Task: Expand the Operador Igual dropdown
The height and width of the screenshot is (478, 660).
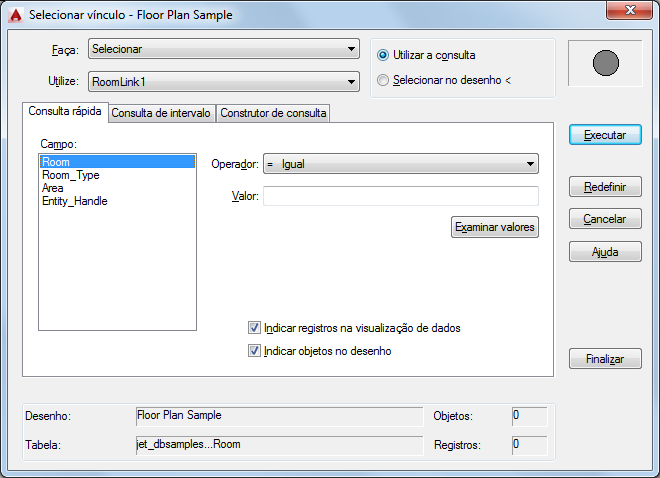Action: point(401,164)
